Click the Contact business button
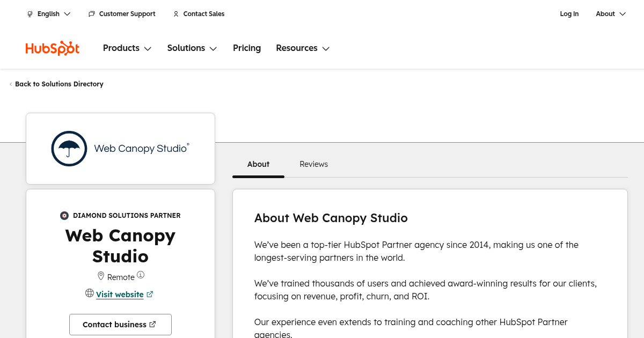644x338 pixels. point(120,325)
